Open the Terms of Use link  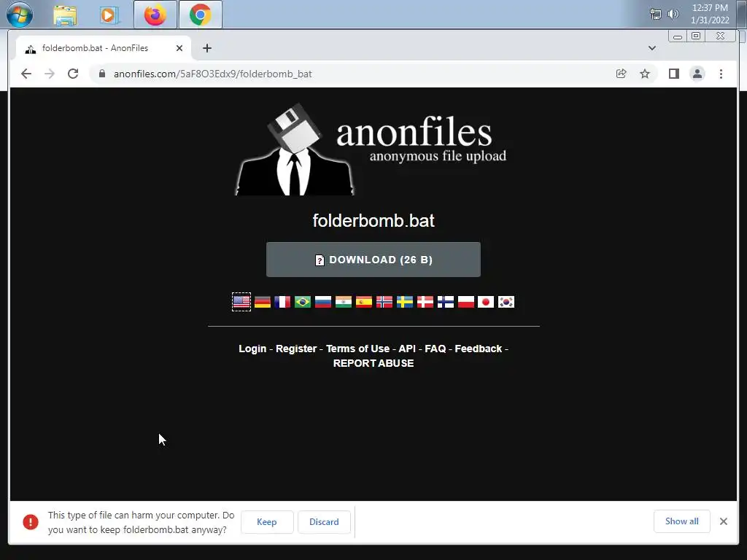(x=357, y=349)
